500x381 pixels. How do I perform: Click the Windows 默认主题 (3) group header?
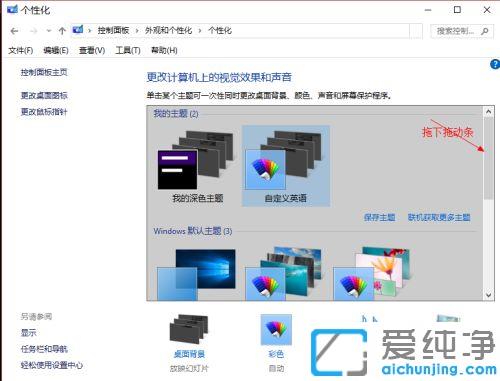click(x=193, y=231)
